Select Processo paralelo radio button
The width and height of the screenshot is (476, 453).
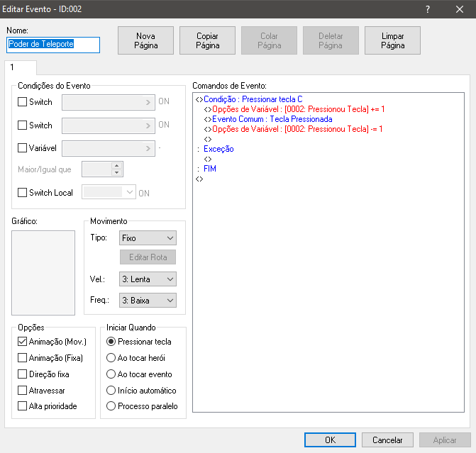click(x=111, y=406)
